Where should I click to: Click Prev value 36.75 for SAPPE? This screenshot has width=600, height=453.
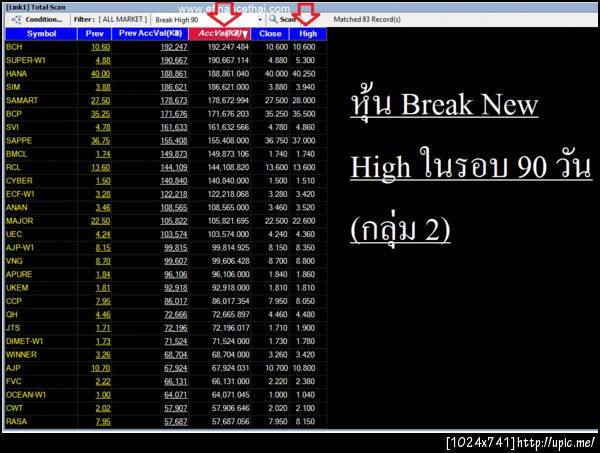(100, 141)
